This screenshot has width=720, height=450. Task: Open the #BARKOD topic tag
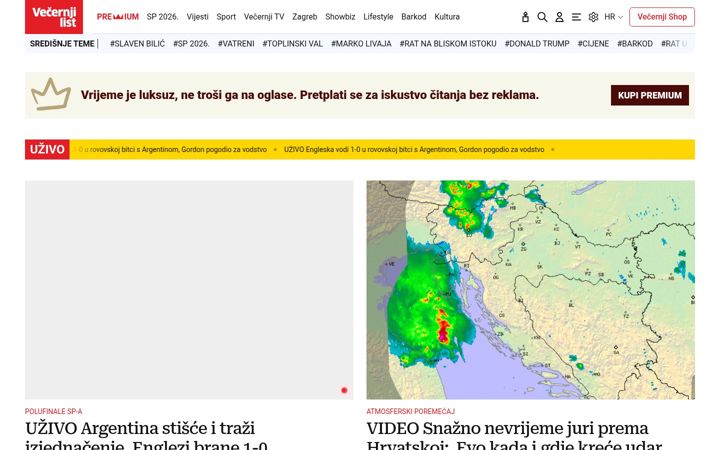635,44
